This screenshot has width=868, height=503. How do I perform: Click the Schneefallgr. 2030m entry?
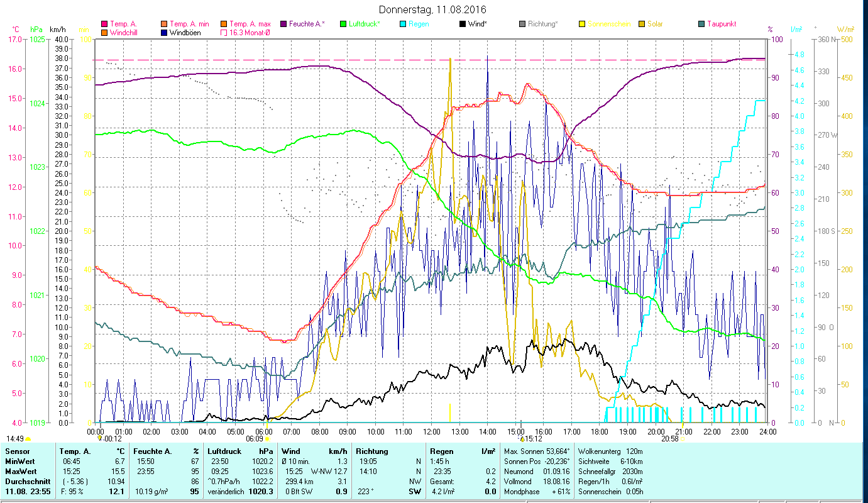pyautogui.click(x=610, y=471)
